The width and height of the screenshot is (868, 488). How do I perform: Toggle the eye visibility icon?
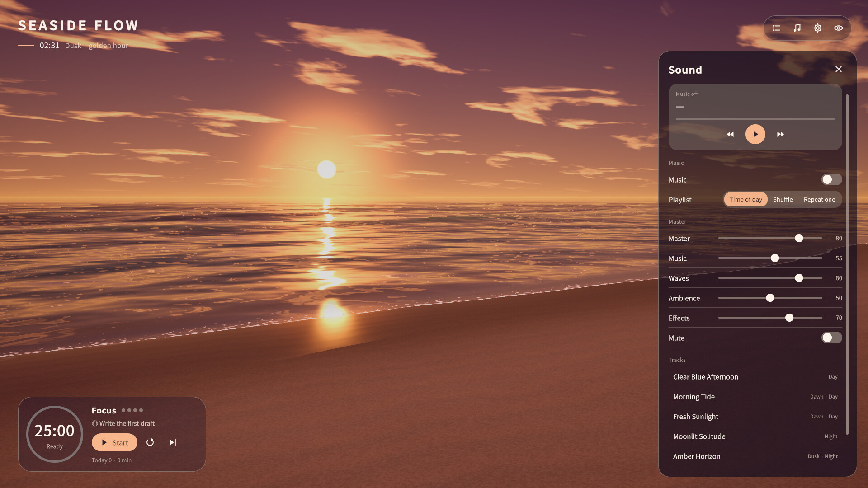839,28
